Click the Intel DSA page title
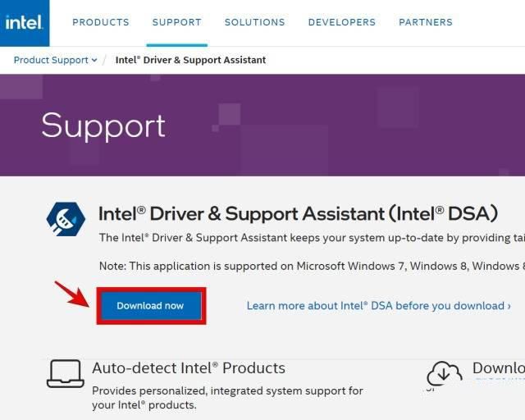 (298, 214)
